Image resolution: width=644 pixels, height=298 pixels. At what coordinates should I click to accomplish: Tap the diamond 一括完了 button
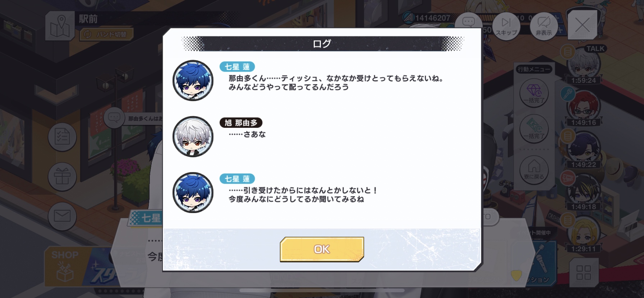(534, 93)
